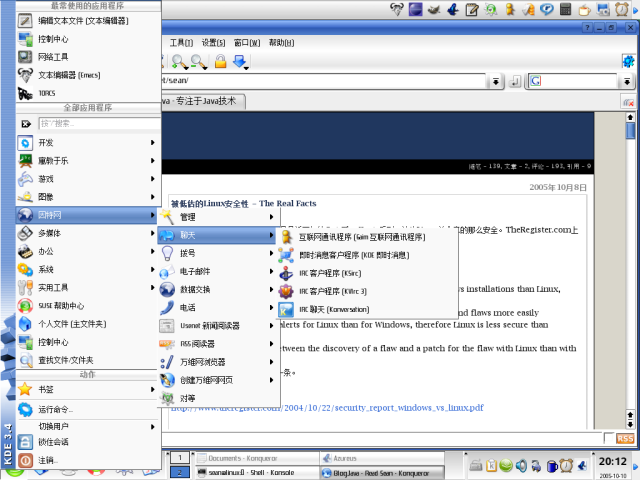Click the orange RSS feed button
The width and height of the screenshot is (640, 480).
click(x=625, y=438)
